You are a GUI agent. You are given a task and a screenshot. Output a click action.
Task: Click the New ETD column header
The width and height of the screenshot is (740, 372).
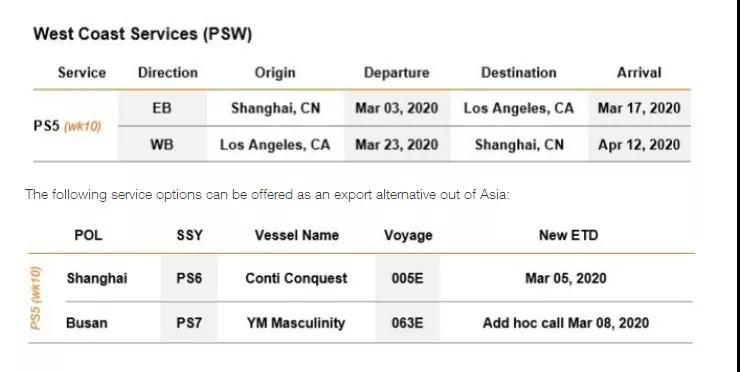pyautogui.click(x=568, y=235)
